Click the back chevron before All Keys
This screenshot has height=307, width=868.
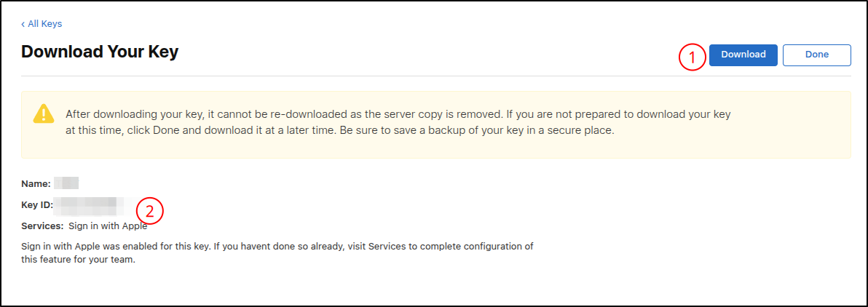click(23, 24)
